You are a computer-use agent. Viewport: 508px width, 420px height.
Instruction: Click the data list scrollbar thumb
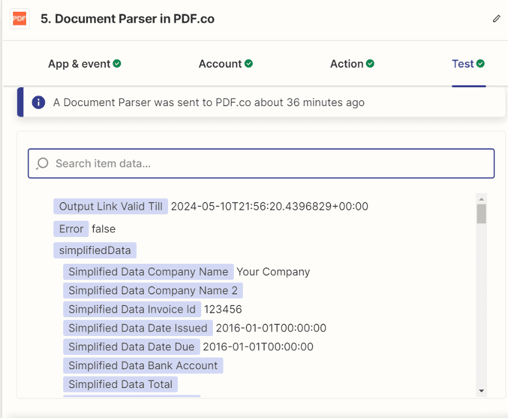tap(481, 214)
